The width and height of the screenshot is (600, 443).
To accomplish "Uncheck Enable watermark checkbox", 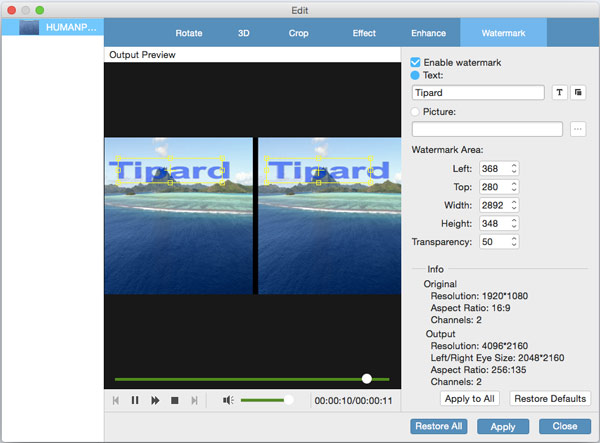I will [x=415, y=62].
